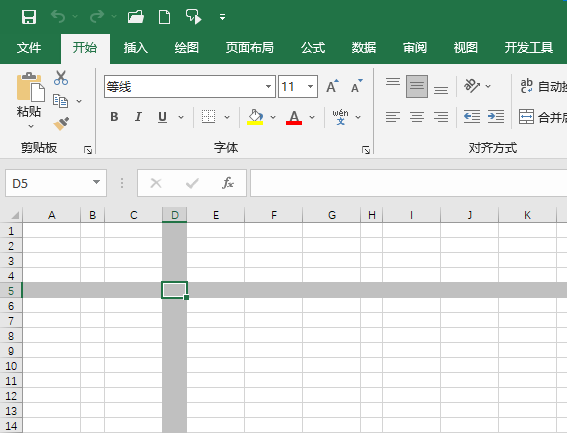This screenshot has height=433, width=567.
Task: Click the Insert Function fx icon
Action: [x=228, y=183]
